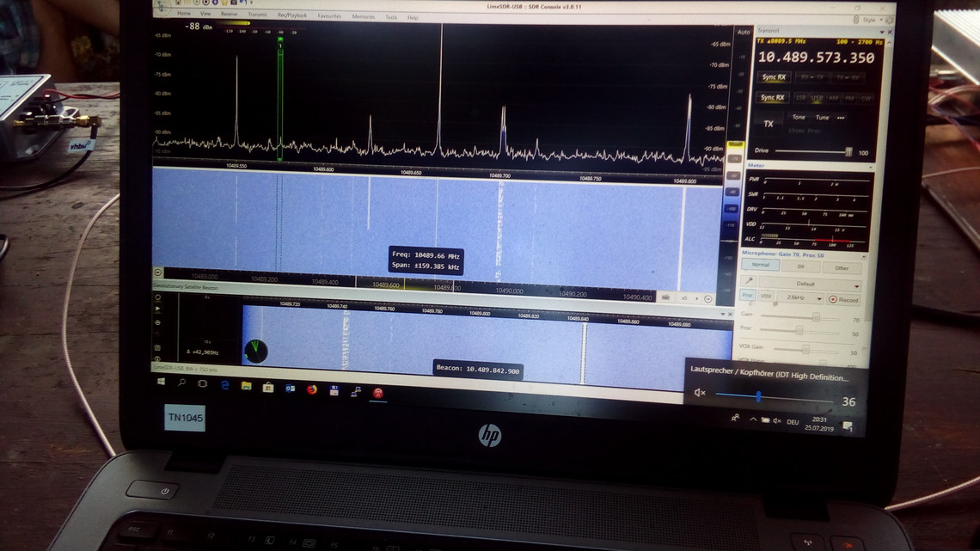Open the Transmit panel options arrow
Image resolution: width=980 pixels, height=551 pixels.
point(881,32)
